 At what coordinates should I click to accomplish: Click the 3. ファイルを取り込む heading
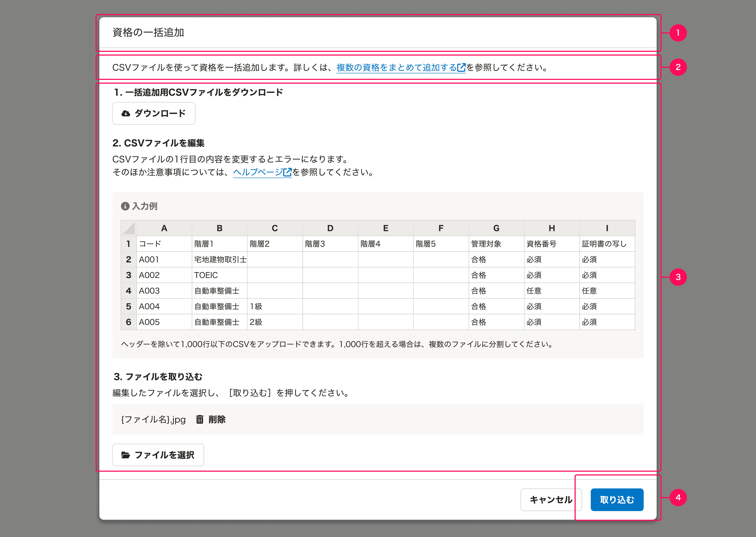coord(158,377)
